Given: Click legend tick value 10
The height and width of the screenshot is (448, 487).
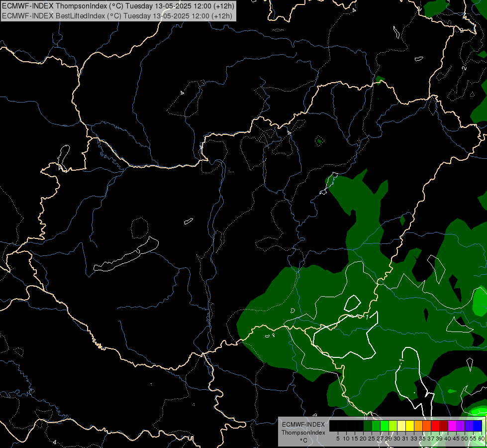Looking at the screenshot, I should [346, 439].
